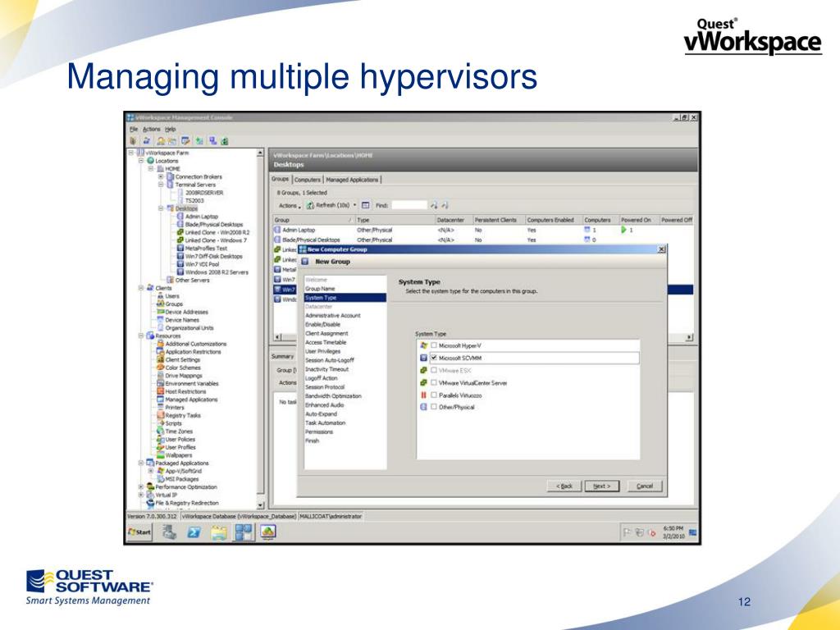Click the Locations globe icon
Image resolution: width=840 pixels, height=630 pixels.
click(x=151, y=161)
